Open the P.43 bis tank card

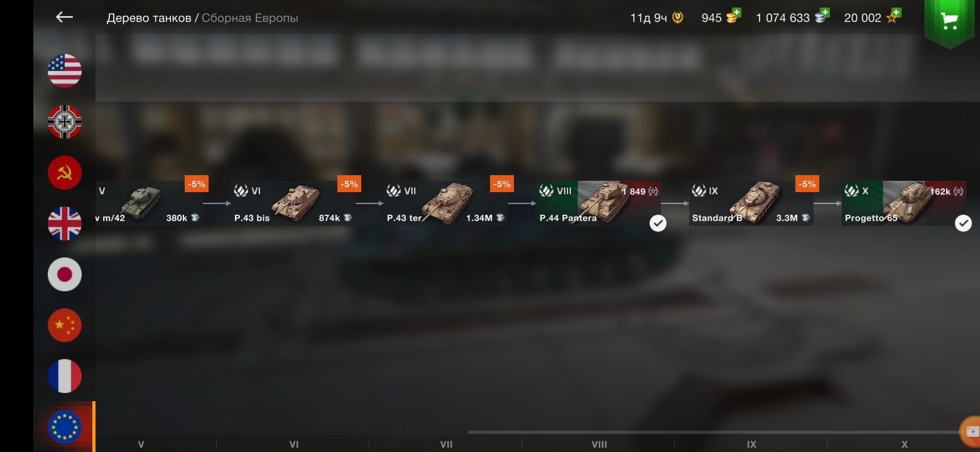tap(293, 203)
